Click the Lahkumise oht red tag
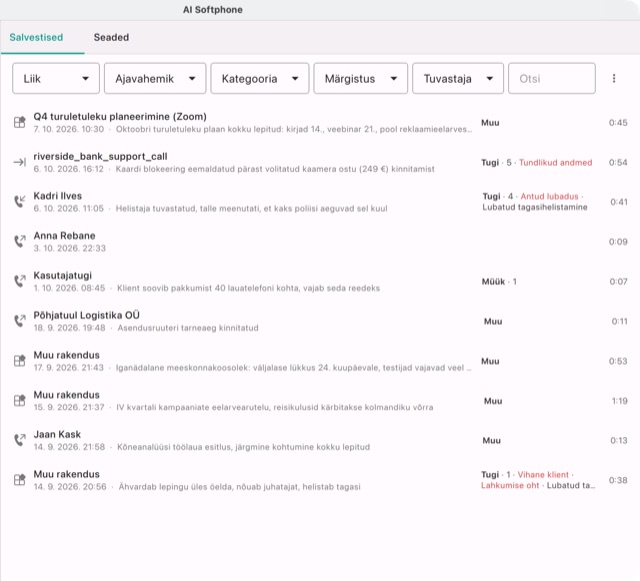The image size is (640, 581). point(510,485)
